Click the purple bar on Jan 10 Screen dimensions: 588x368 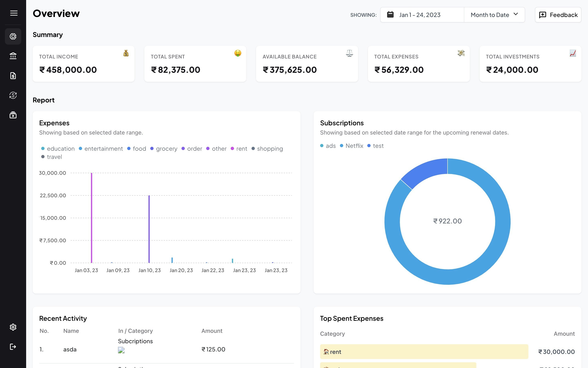pyautogui.click(x=149, y=229)
